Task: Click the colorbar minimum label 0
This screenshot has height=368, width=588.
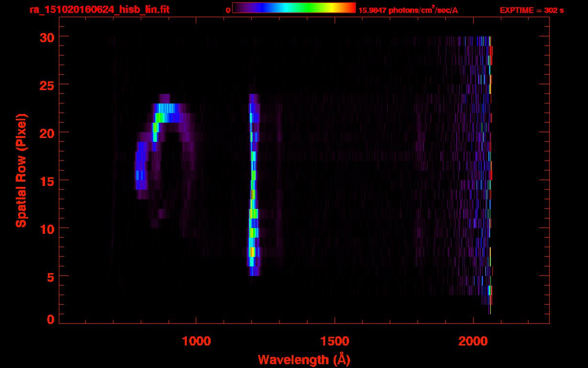Action: [x=228, y=10]
